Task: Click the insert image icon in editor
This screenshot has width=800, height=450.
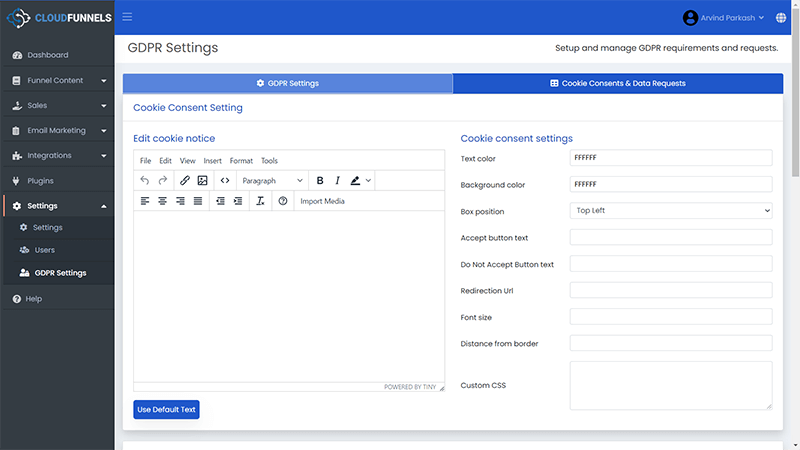Action: tap(202, 181)
